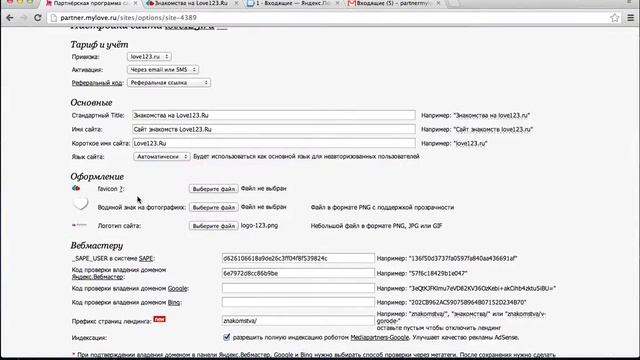This screenshot has height=360, width=640.
Task: Open the Реферальный код help link
Action: click(97, 83)
